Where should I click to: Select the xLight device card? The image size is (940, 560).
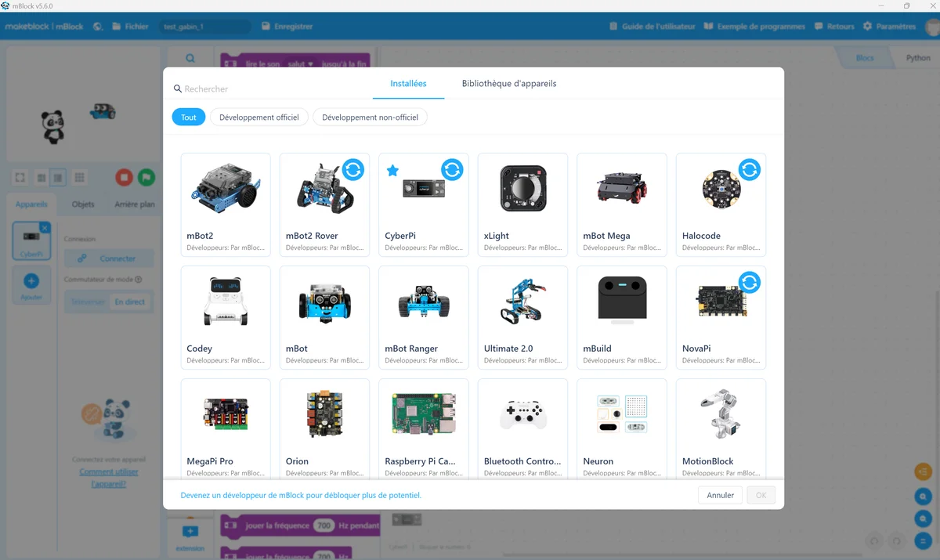click(x=522, y=204)
